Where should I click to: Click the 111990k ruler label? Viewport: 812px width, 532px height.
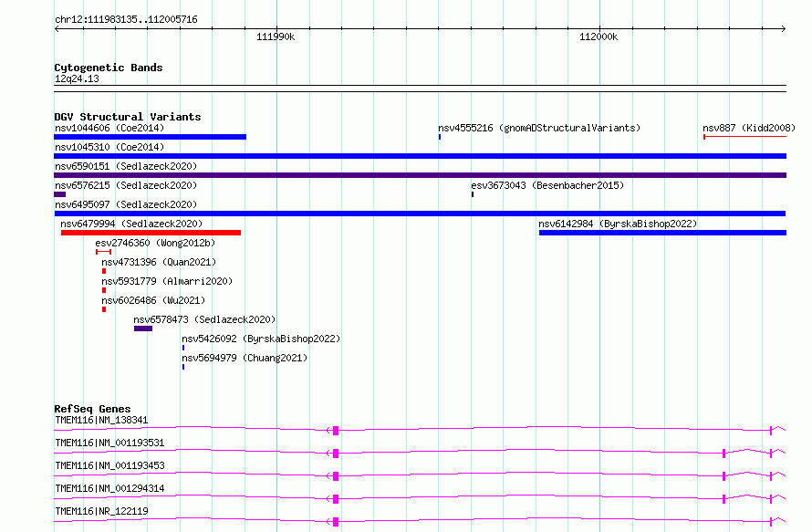click(276, 37)
